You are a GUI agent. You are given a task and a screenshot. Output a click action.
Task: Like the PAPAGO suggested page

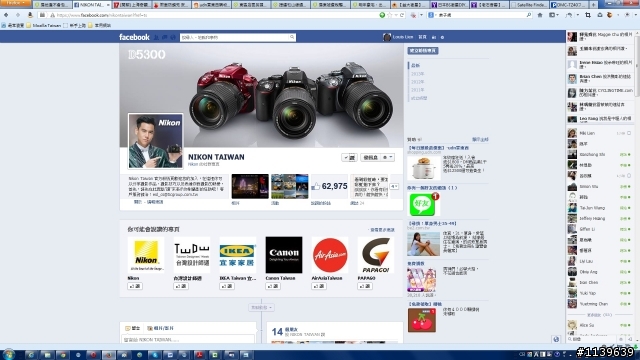365,287
